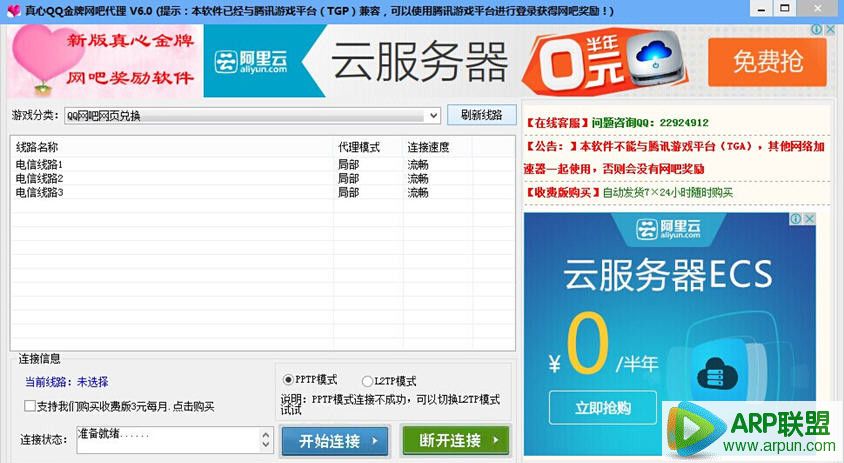Click 局部 mode cell of 电信线路2

click(x=348, y=178)
